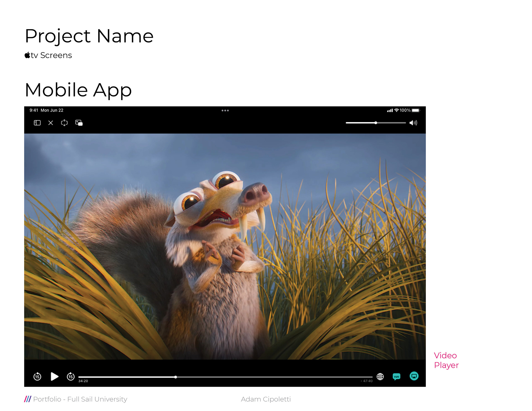Play the video
This screenshot has height=411, width=532.
[x=55, y=377]
